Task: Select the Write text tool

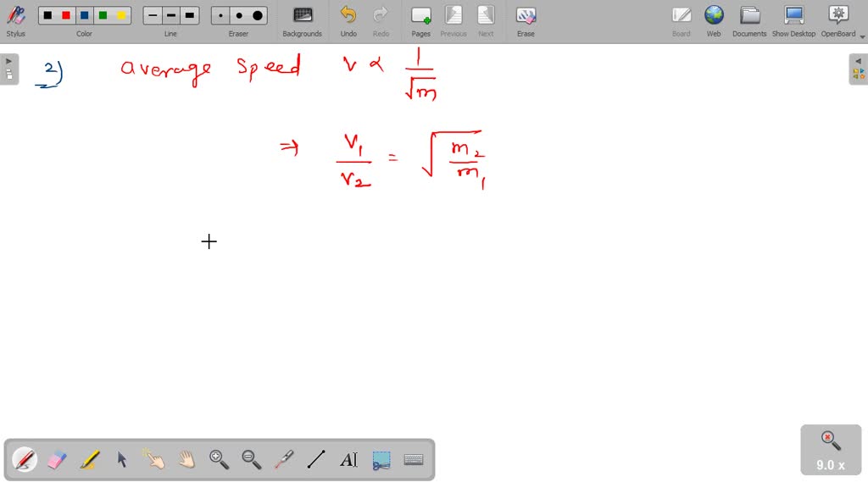Action: coord(348,459)
